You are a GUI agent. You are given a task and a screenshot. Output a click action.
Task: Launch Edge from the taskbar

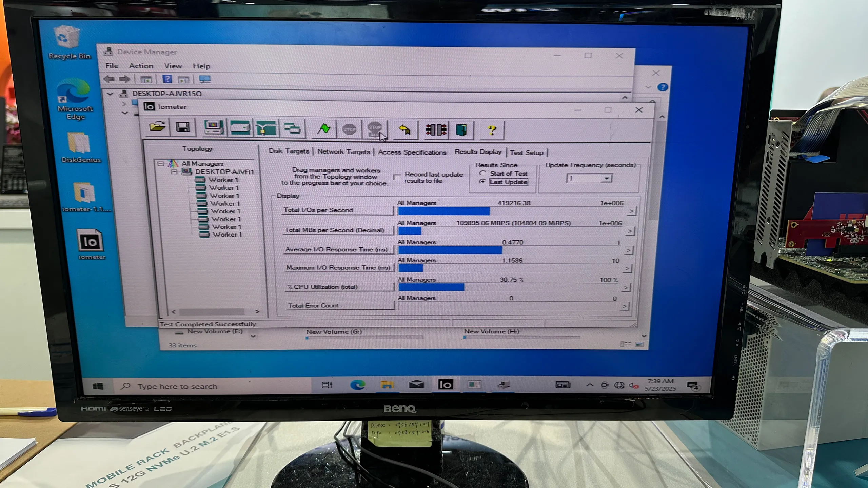(357, 385)
